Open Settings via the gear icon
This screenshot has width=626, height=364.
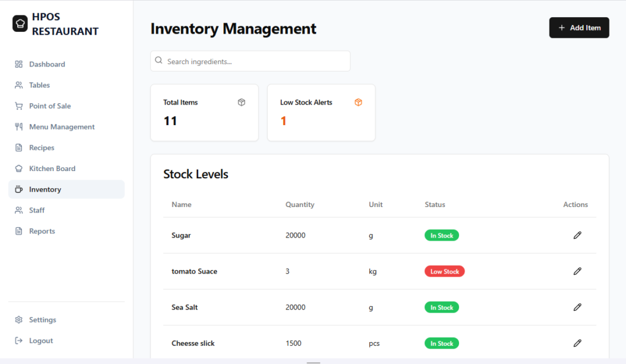[18, 319]
